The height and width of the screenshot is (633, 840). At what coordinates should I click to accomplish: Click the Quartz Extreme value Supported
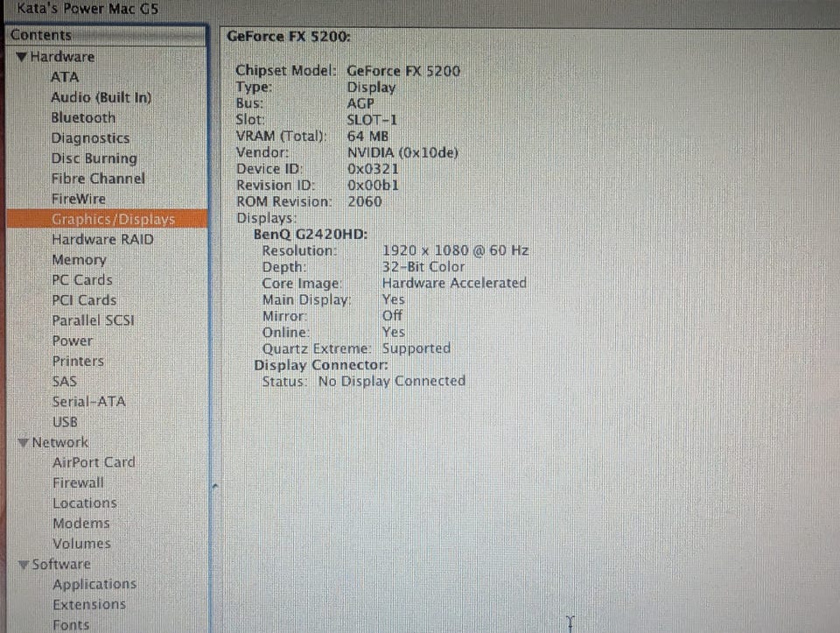pyautogui.click(x=416, y=349)
